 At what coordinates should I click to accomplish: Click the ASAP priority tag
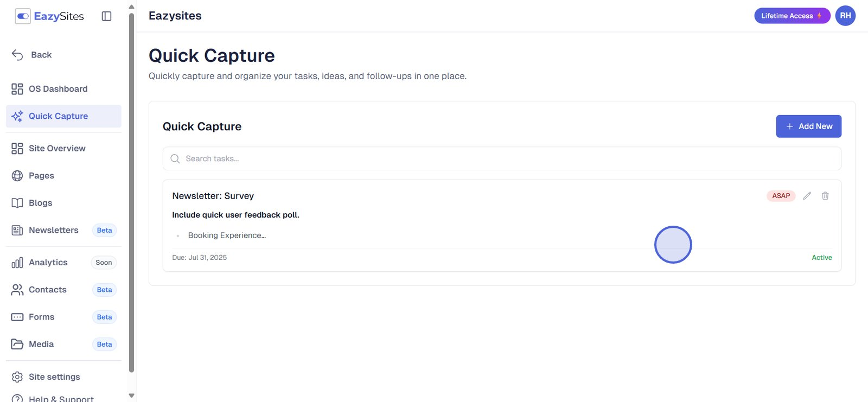(x=781, y=196)
